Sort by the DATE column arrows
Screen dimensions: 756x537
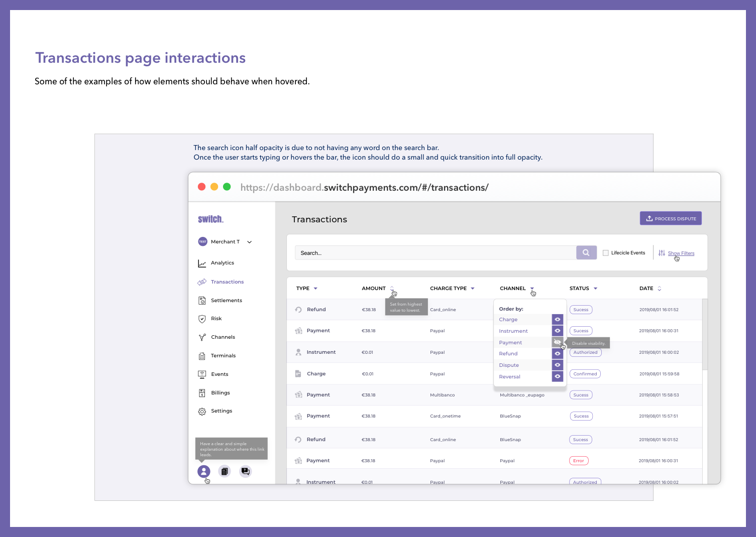(x=660, y=289)
